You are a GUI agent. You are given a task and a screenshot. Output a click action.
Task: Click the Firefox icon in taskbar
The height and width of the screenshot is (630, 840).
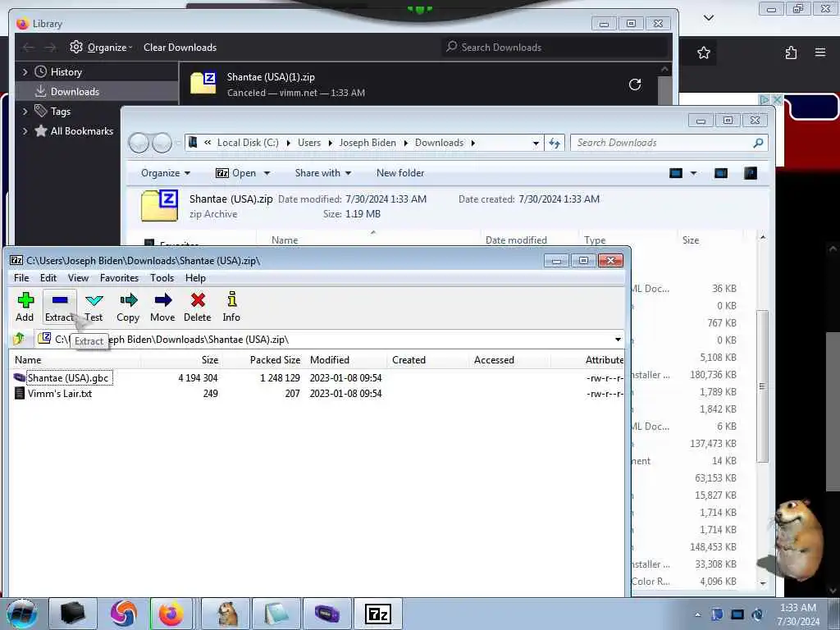171,614
